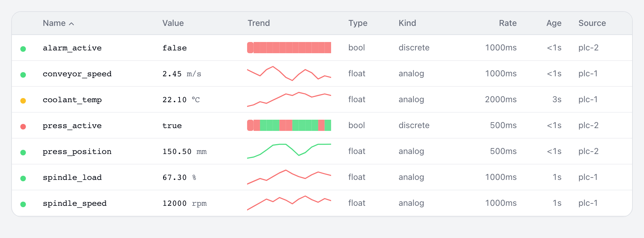Click the 1000ms rate for conveyor_speed

pos(501,73)
